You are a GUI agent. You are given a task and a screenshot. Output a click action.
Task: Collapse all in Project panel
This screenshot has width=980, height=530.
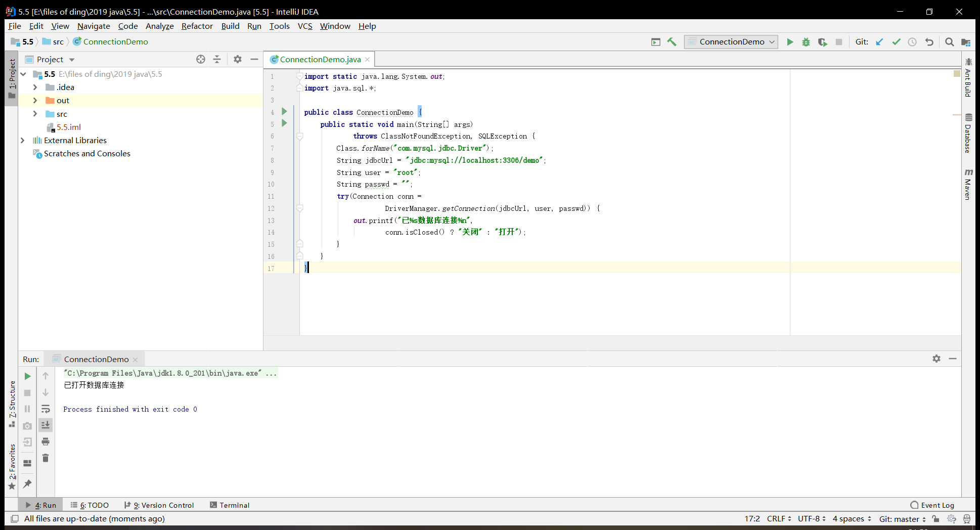coord(217,59)
